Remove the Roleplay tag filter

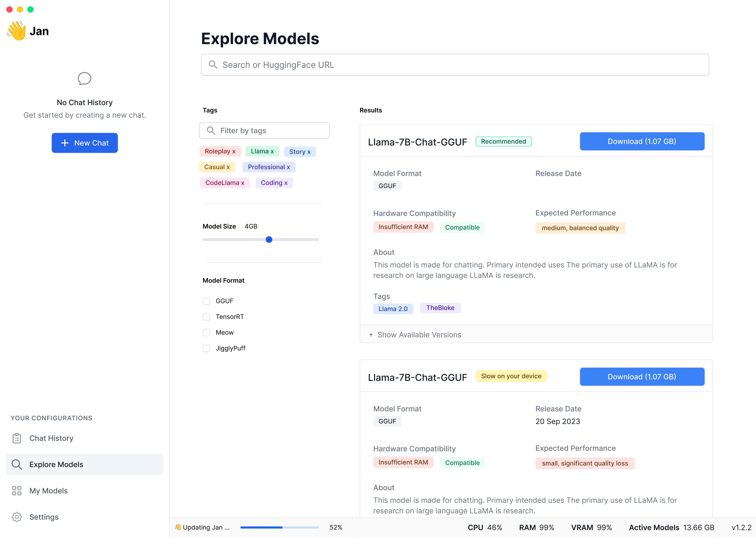tap(234, 151)
